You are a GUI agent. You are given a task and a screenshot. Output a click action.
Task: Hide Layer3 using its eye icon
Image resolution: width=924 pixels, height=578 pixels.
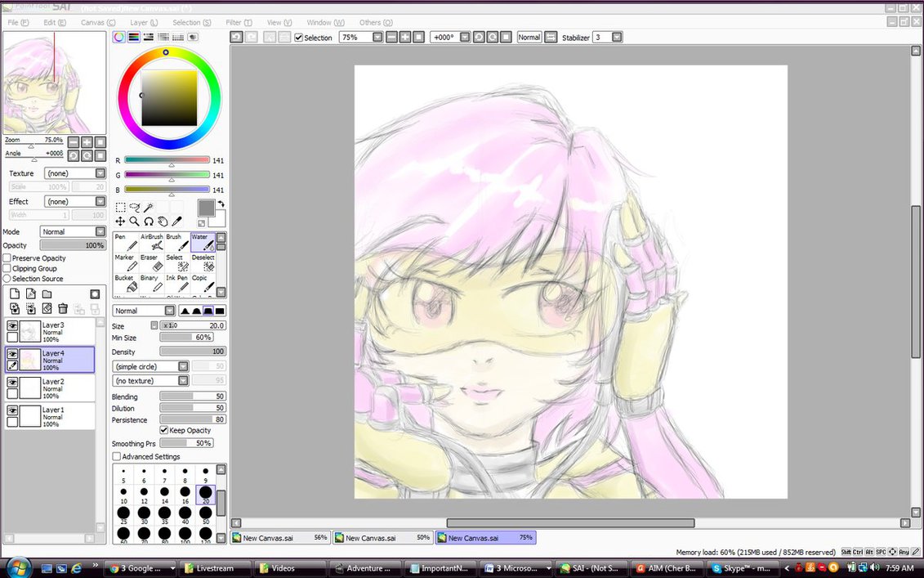tap(12, 325)
